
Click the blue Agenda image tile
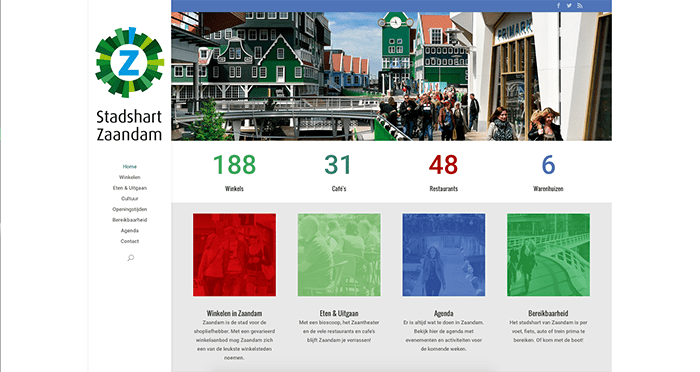click(444, 255)
